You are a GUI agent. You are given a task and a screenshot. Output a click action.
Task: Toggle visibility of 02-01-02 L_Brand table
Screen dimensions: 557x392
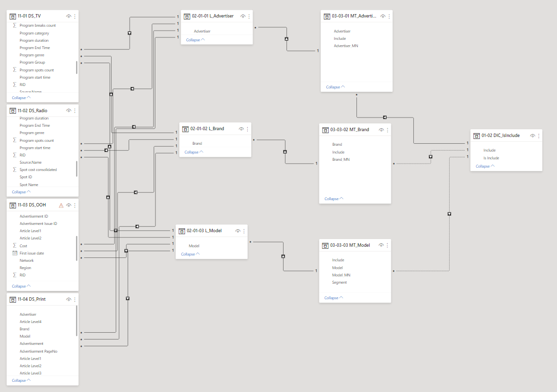point(241,129)
